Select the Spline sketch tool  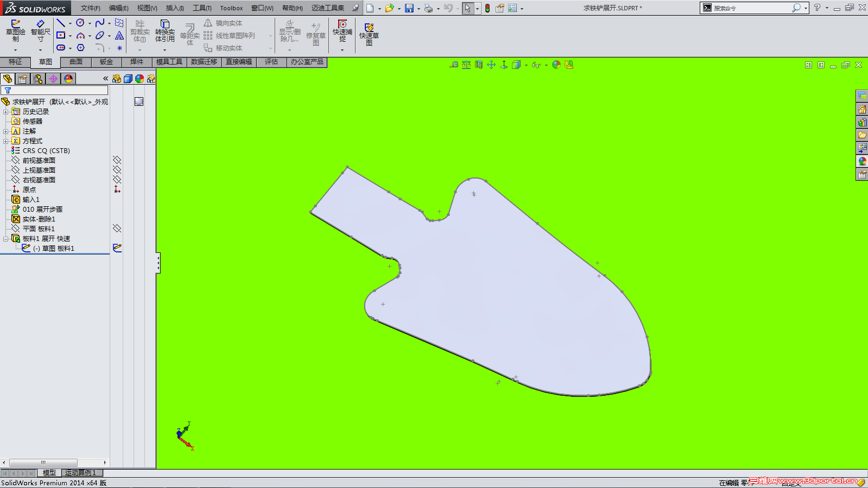[100, 23]
